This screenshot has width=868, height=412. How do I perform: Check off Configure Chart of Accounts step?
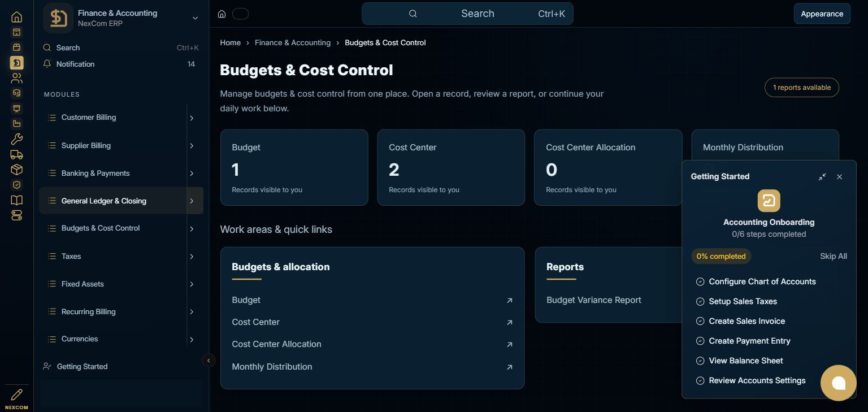pos(700,281)
